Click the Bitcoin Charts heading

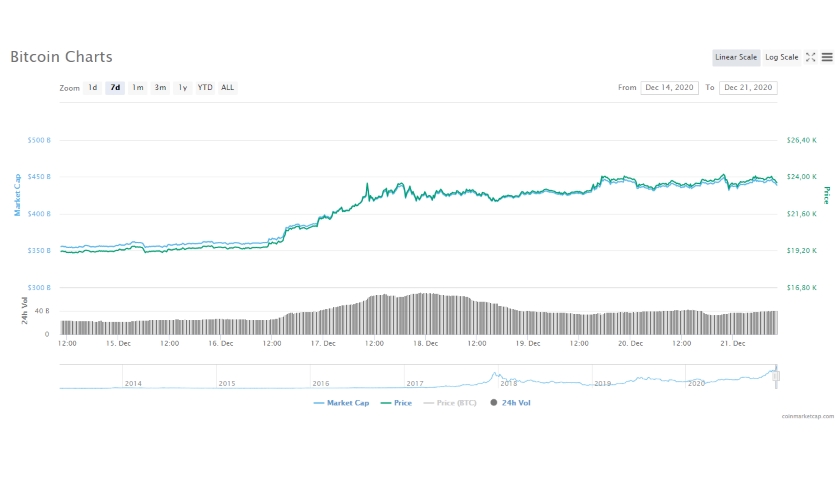pos(62,57)
